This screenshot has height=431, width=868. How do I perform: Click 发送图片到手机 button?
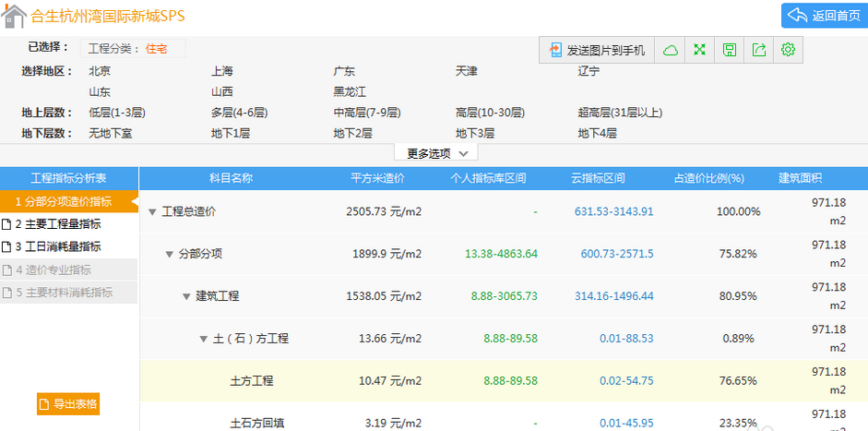(597, 50)
